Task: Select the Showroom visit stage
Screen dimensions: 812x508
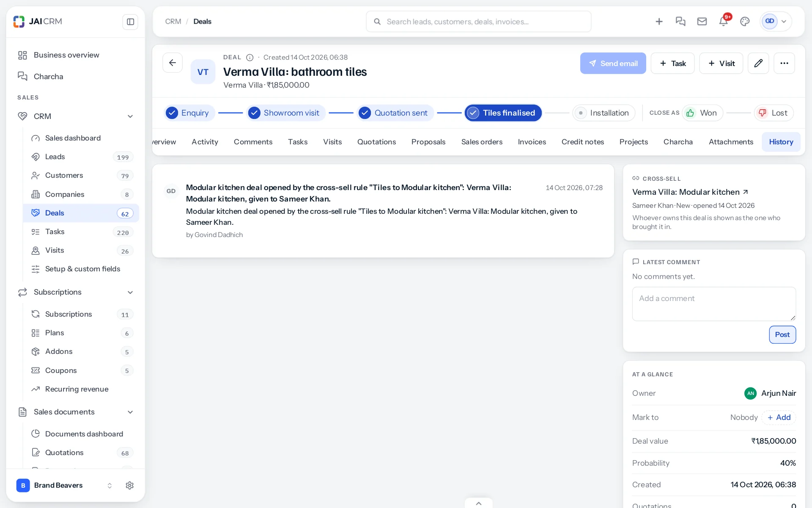Action: tap(286, 113)
